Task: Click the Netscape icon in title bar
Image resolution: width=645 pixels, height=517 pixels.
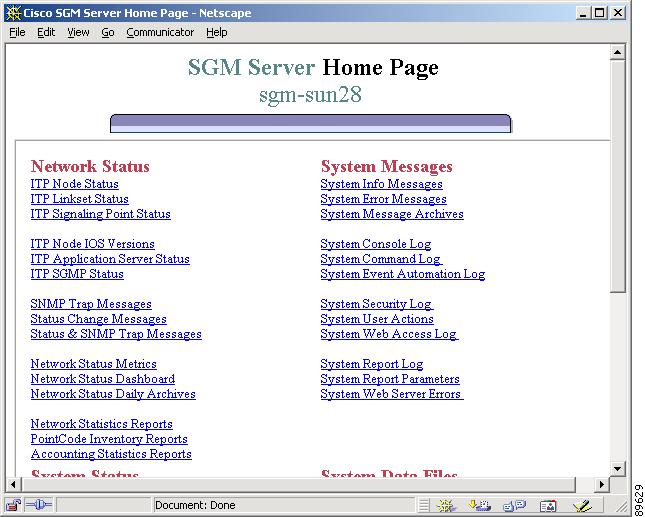Action: click(14, 13)
